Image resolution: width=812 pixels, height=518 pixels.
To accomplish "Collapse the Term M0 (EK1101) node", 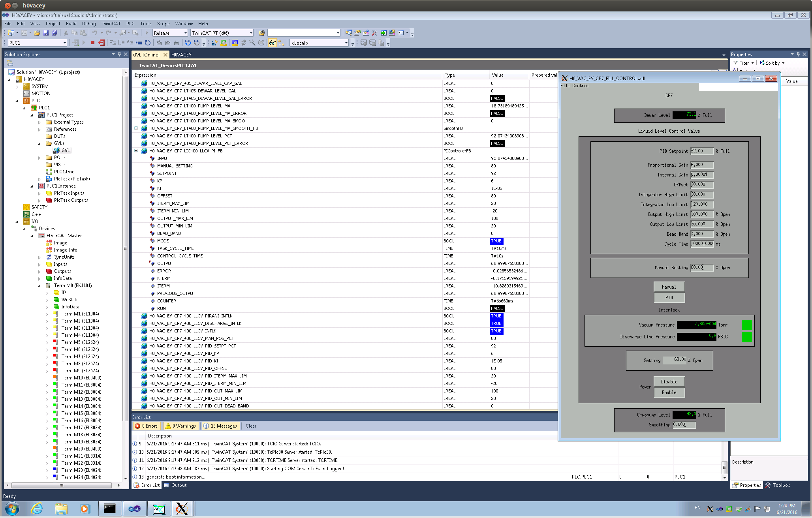I will point(39,285).
